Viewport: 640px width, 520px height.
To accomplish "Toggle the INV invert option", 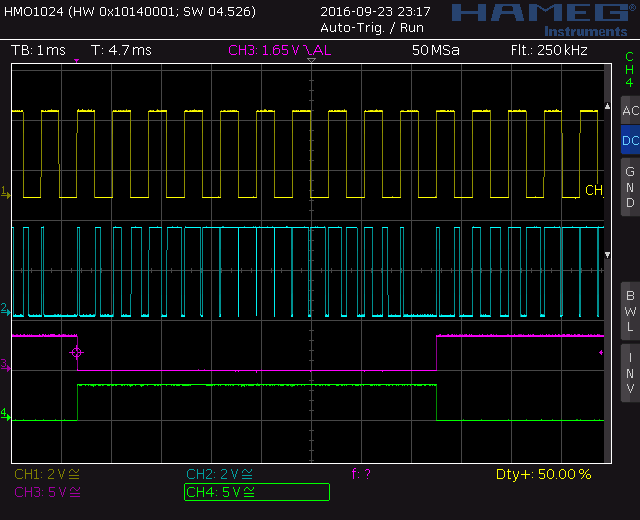I will pos(629,373).
